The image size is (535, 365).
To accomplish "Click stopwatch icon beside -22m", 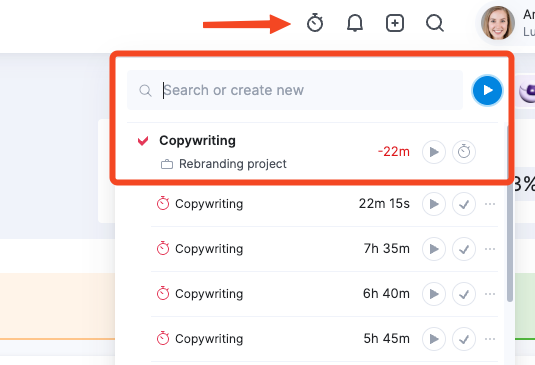I will (464, 152).
